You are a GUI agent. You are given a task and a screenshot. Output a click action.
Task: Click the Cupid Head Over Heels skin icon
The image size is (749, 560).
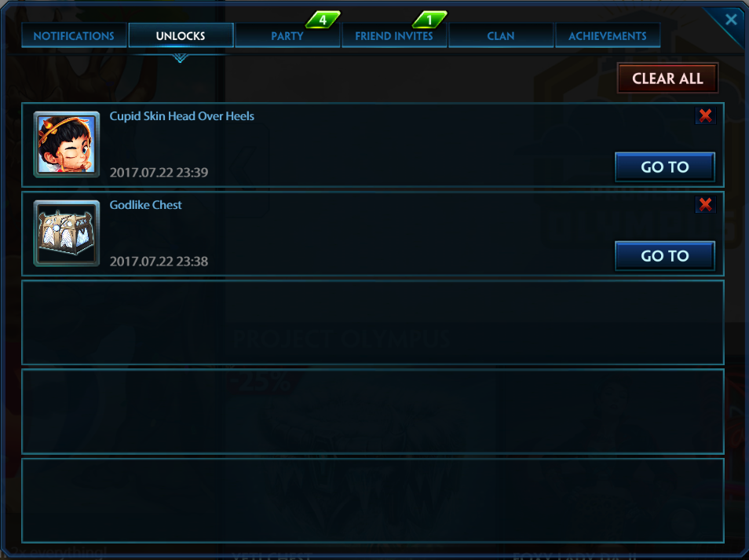(67, 145)
